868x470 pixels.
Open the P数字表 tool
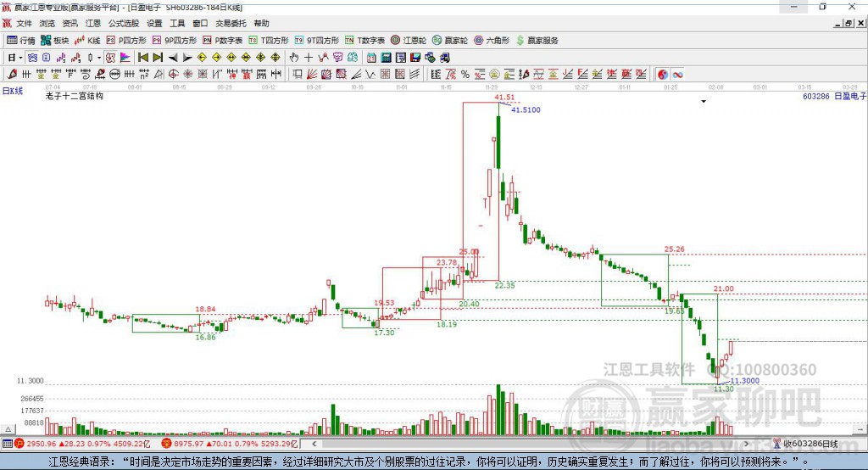point(223,41)
